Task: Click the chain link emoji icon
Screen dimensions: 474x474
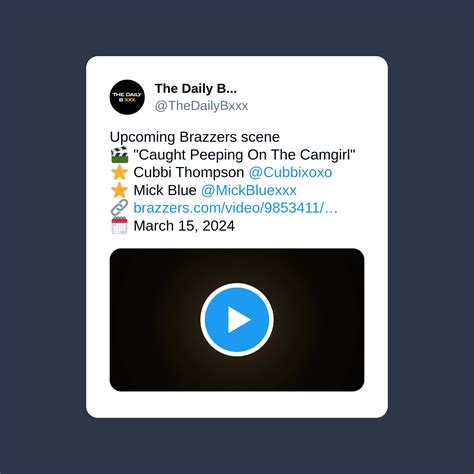Action: pyautogui.click(x=119, y=208)
